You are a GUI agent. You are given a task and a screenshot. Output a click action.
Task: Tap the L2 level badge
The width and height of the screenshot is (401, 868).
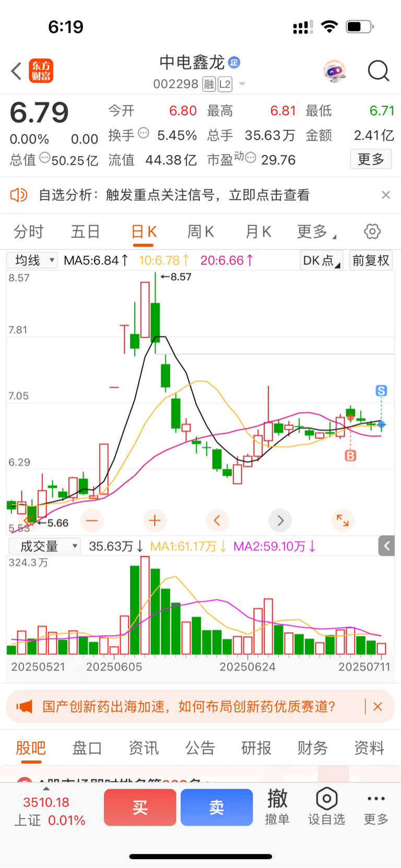coord(225,84)
